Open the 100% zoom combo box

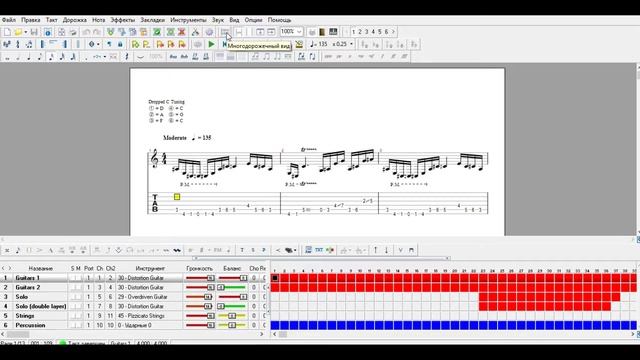pos(291,31)
